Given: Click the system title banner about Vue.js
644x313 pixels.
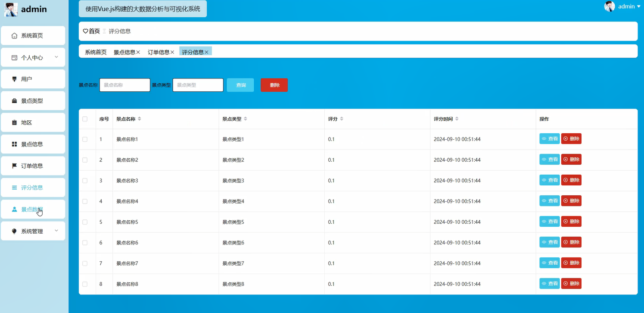Looking at the screenshot, I should 143,9.
